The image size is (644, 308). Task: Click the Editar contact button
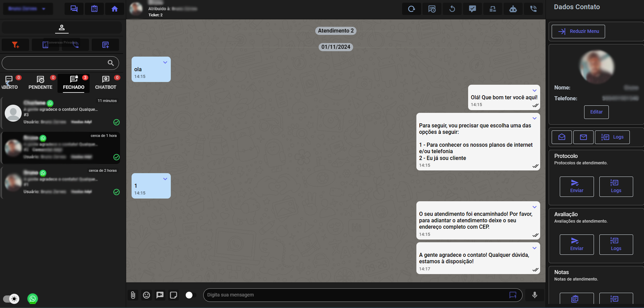pos(596,112)
